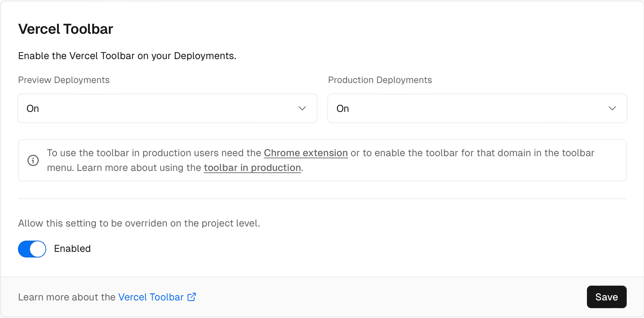Screen dimensions: 644x318
Task: Open the Preview Deployments dropdown
Action: [x=167, y=108]
